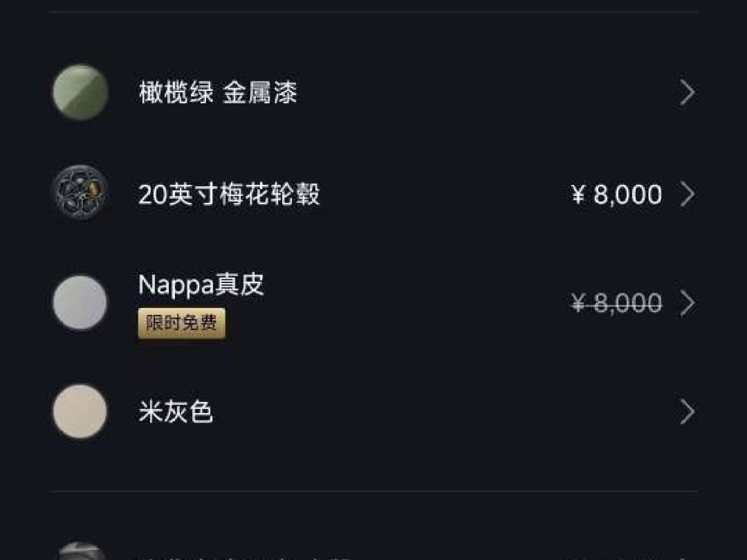
Task: Tap the grey Nappa leather material swatch
Action: point(80,302)
